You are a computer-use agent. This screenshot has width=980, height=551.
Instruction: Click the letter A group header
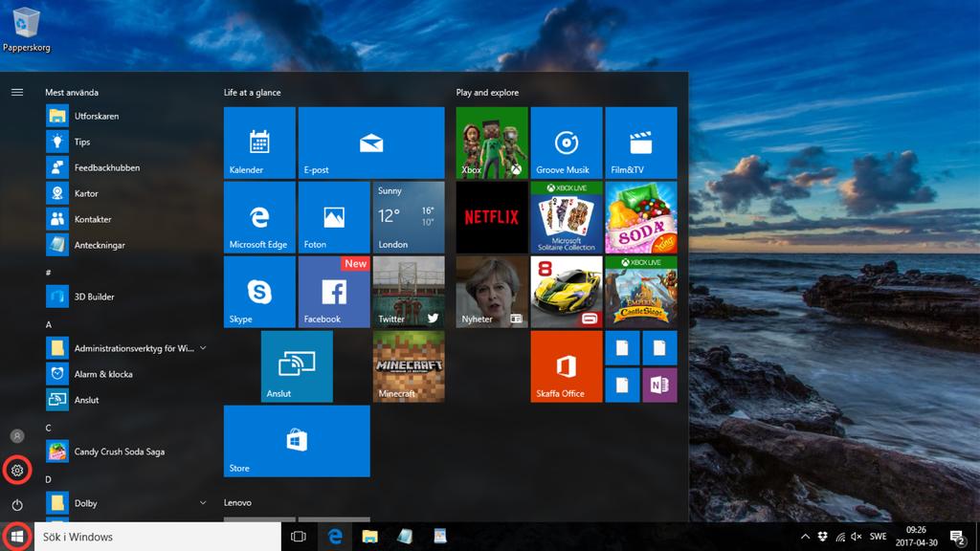(x=49, y=325)
